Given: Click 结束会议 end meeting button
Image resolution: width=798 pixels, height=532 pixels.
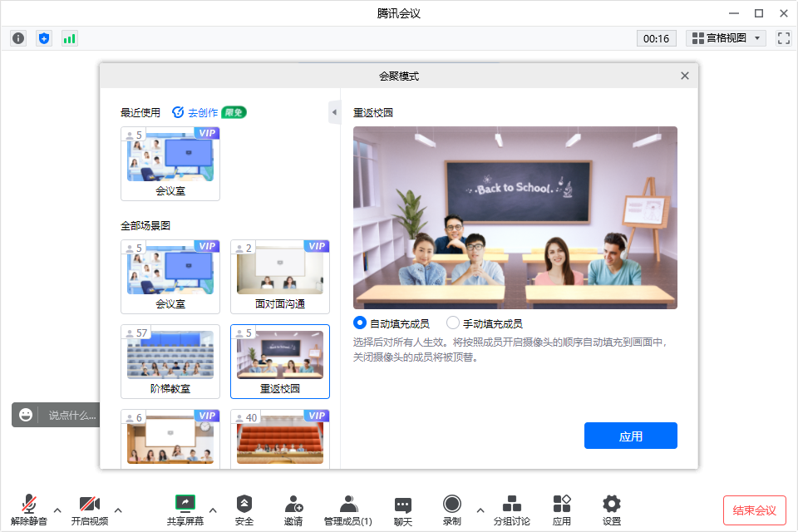Looking at the screenshot, I should point(754,510).
